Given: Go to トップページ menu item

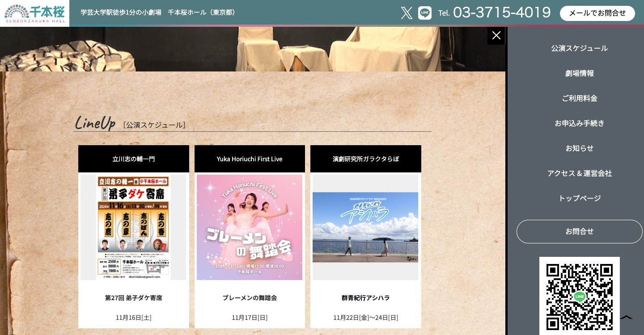Looking at the screenshot, I should 579,198.
